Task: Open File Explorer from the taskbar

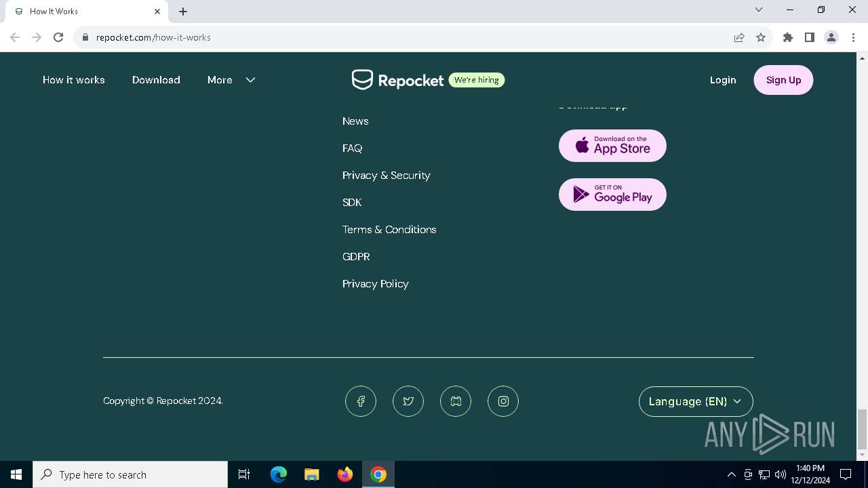Action: 311,474
